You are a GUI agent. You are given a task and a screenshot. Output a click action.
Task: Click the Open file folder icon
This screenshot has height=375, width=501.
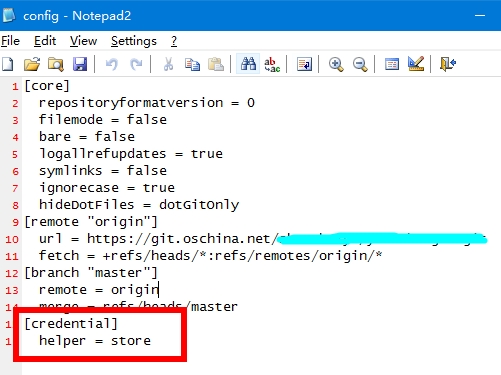(x=32, y=64)
